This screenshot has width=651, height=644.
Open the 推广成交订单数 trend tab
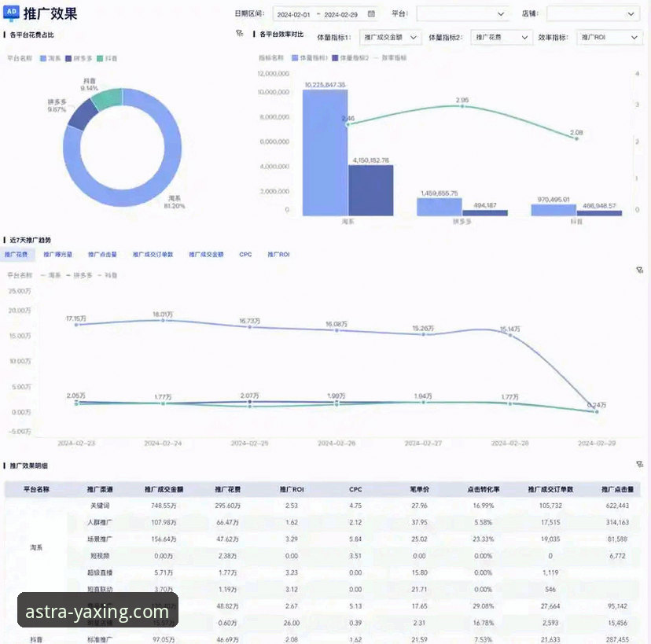tap(153, 255)
